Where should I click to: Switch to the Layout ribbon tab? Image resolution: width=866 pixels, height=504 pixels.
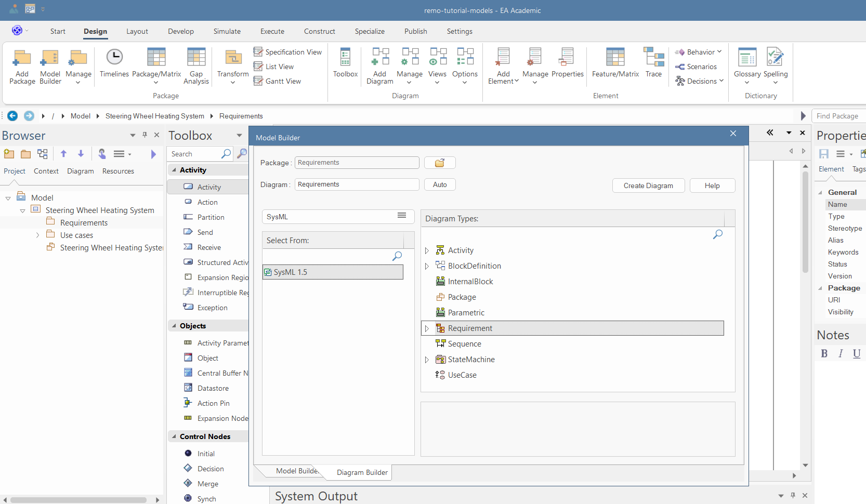[137, 31]
